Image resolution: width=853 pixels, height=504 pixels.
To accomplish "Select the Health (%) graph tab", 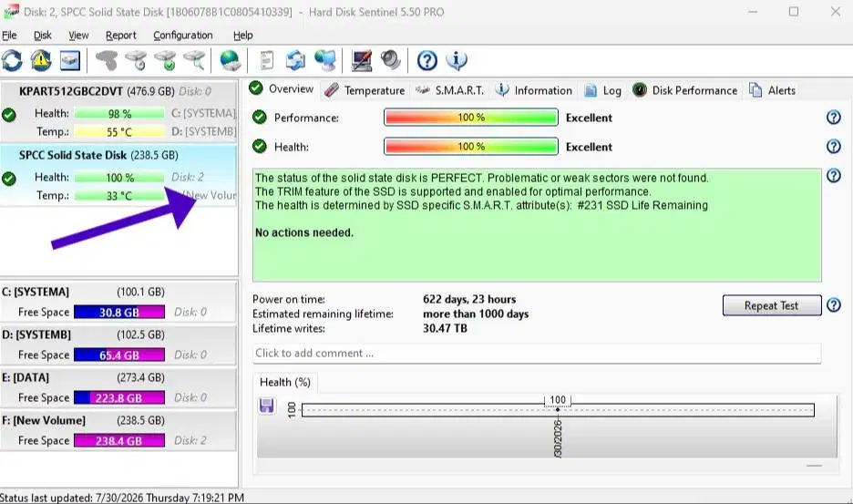I will (x=285, y=382).
